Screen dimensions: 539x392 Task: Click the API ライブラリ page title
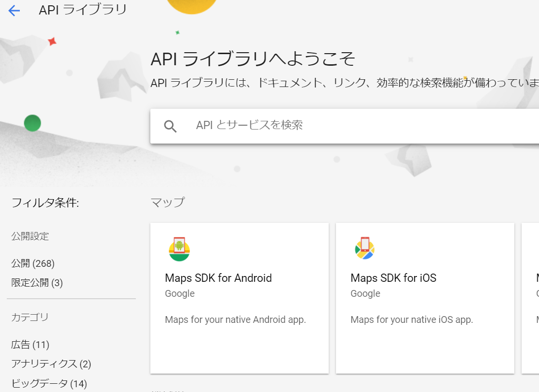click(x=83, y=10)
